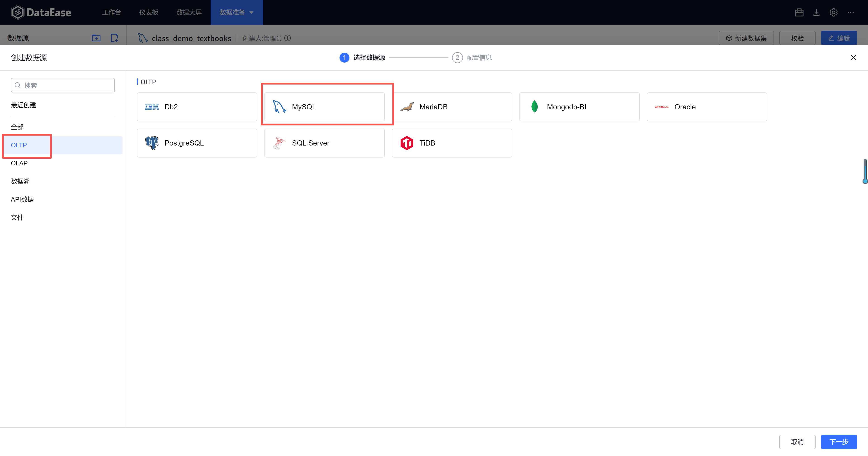Show 全部 datasource types

17,127
